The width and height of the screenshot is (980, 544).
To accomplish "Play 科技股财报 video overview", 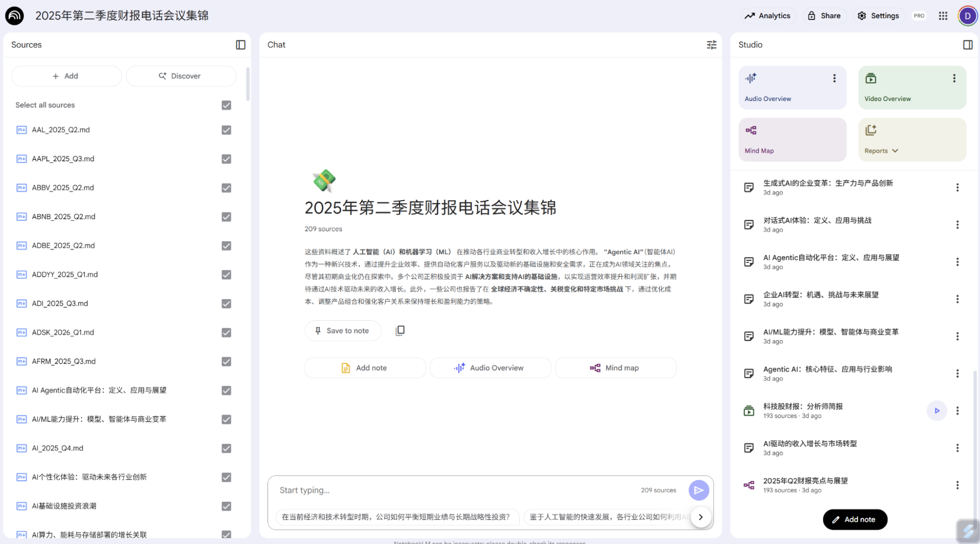I will point(936,411).
